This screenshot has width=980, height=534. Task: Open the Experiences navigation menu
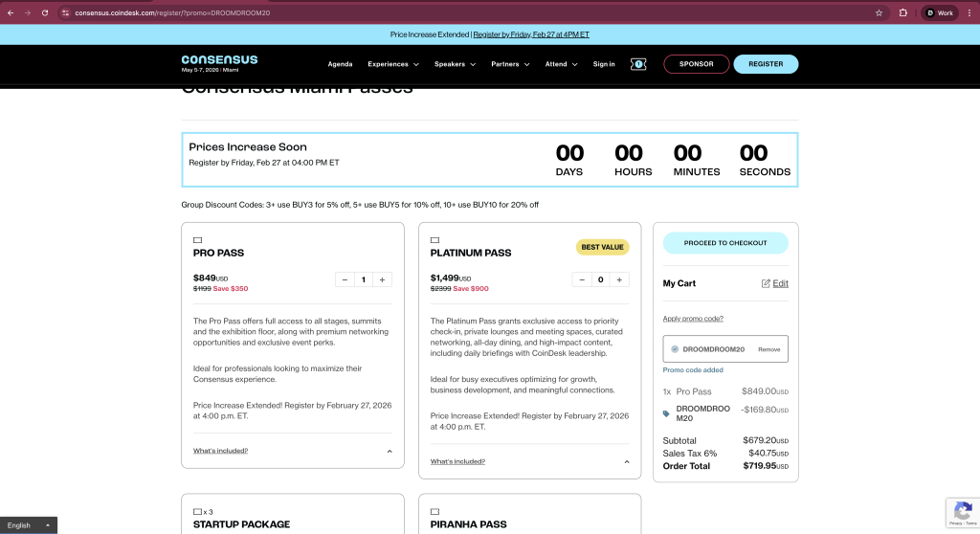(393, 64)
